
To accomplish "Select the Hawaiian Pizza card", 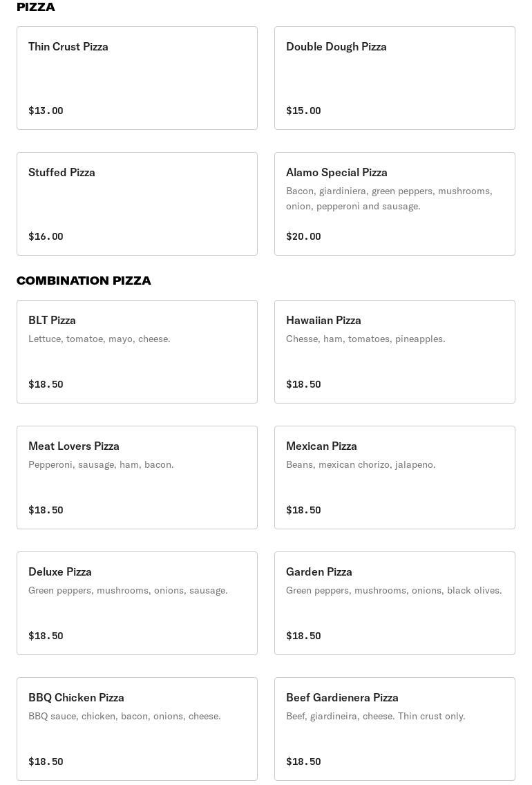I will tap(395, 351).
